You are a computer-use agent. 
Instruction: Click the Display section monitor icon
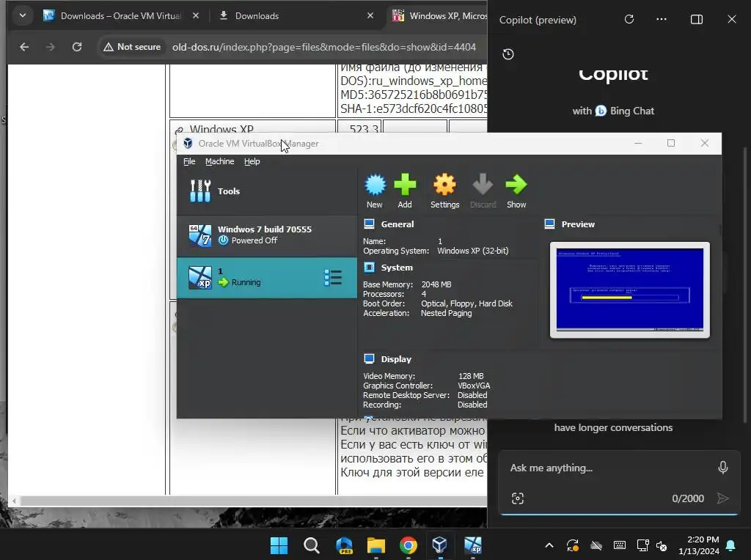[370, 359]
